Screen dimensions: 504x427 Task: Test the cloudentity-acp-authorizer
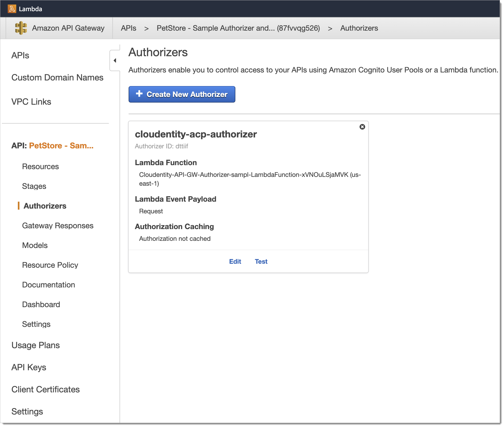point(261,262)
